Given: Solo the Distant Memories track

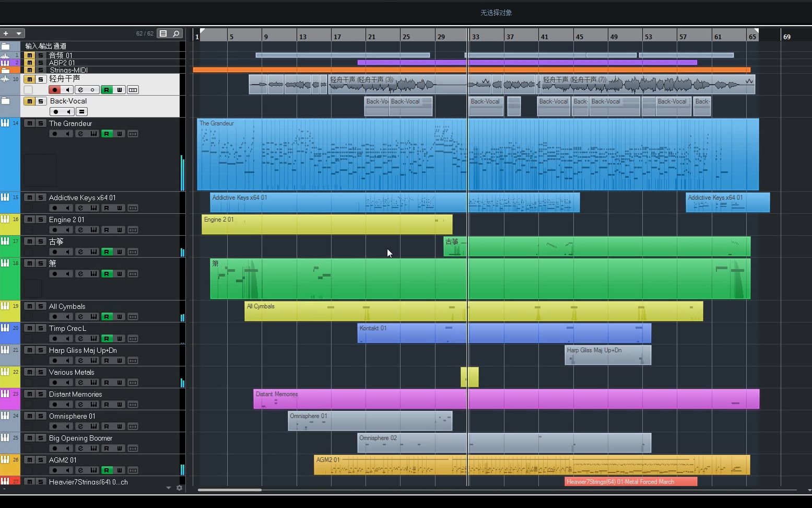Looking at the screenshot, I should point(40,394).
